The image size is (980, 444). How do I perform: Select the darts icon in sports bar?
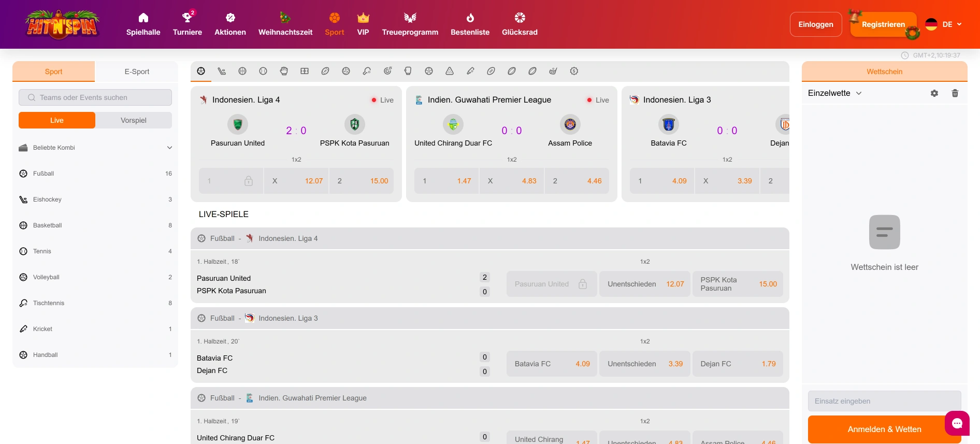[x=387, y=71]
